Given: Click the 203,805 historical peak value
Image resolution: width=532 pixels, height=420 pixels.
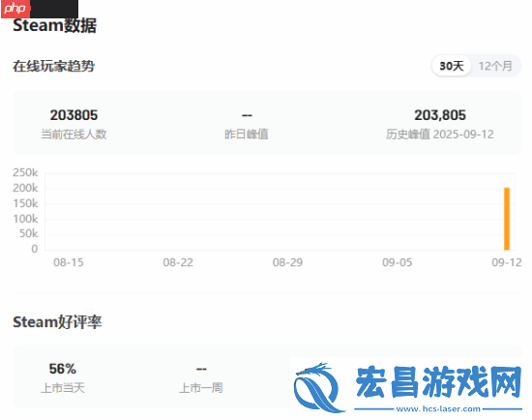Looking at the screenshot, I should pos(440,115).
